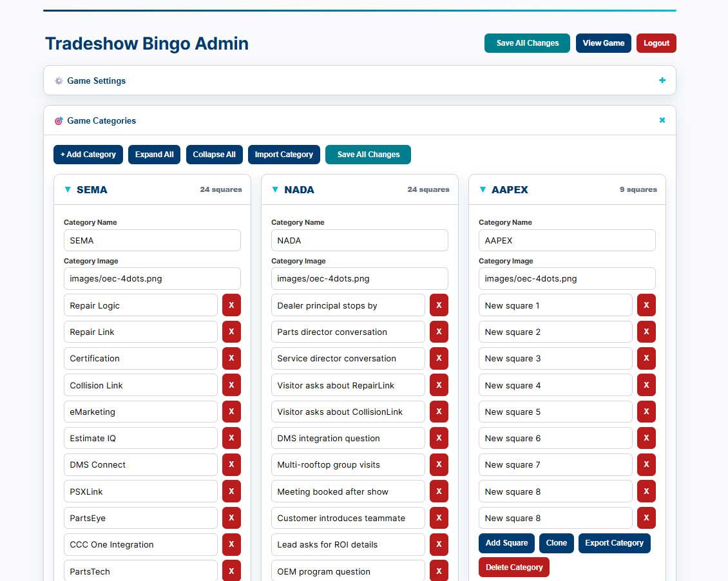Click the NADA 24 squares count
This screenshot has height=581, width=728.
point(428,189)
